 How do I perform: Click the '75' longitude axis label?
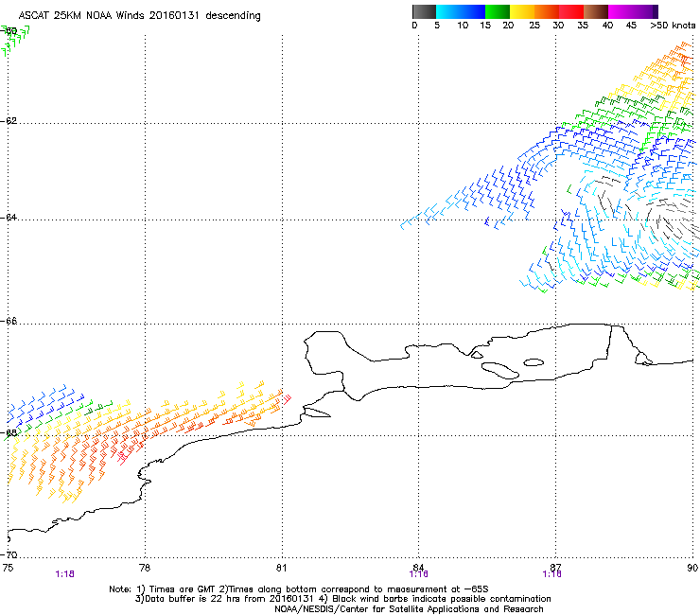pos(8,568)
